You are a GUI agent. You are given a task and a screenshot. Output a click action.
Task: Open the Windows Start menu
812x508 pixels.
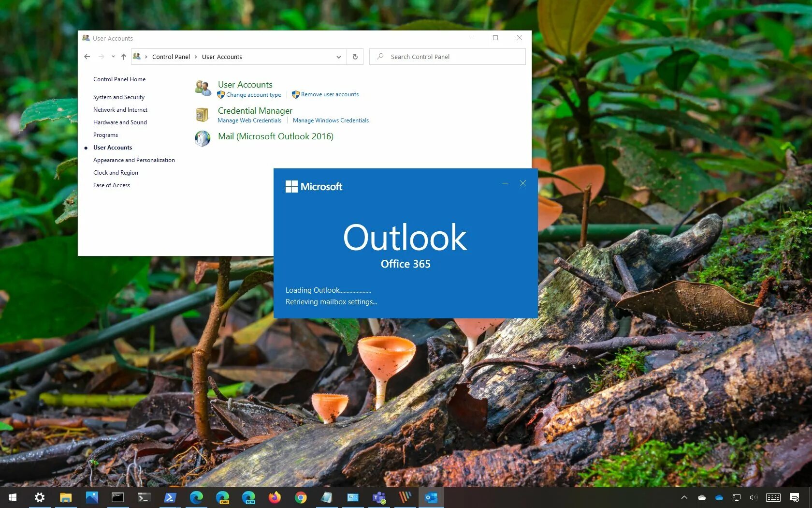coord(13,497)
